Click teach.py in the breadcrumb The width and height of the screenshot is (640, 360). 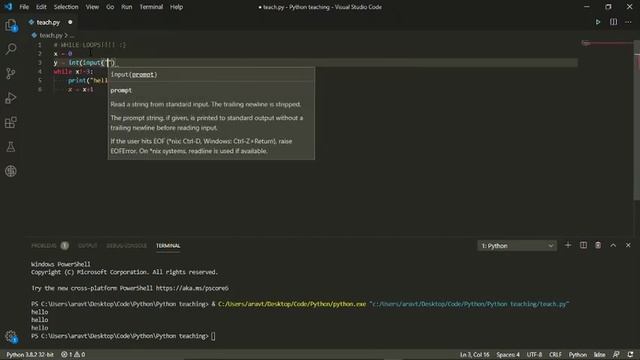click(x=51, y=36)
